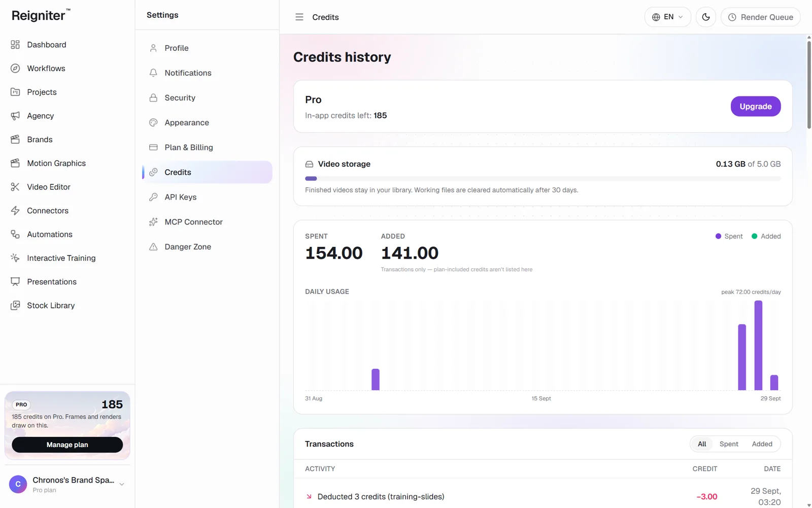Click the API Keys key icon
The image size is (812, 508).
point(153,197)
